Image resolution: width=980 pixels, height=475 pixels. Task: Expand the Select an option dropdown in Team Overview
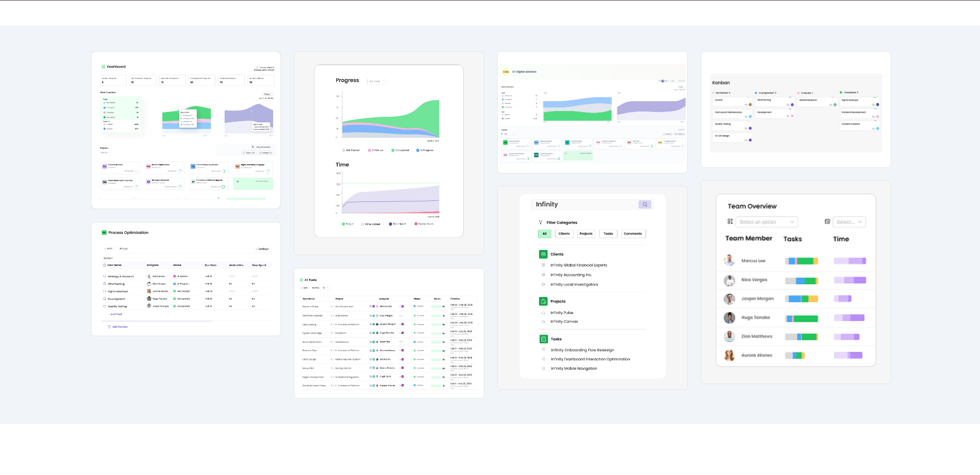[x=766, y=221]
